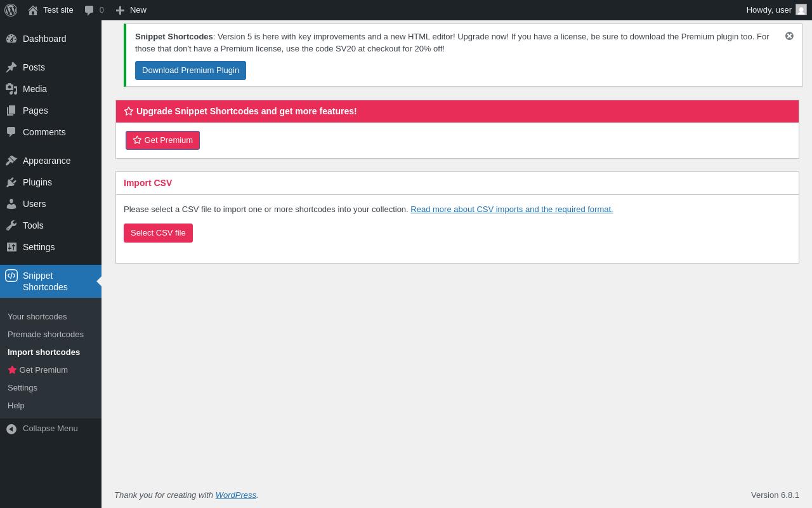Viewport: 812px width, 508px height.
Task: Open Dashboard menu item
Action: (x=44, y=39)
